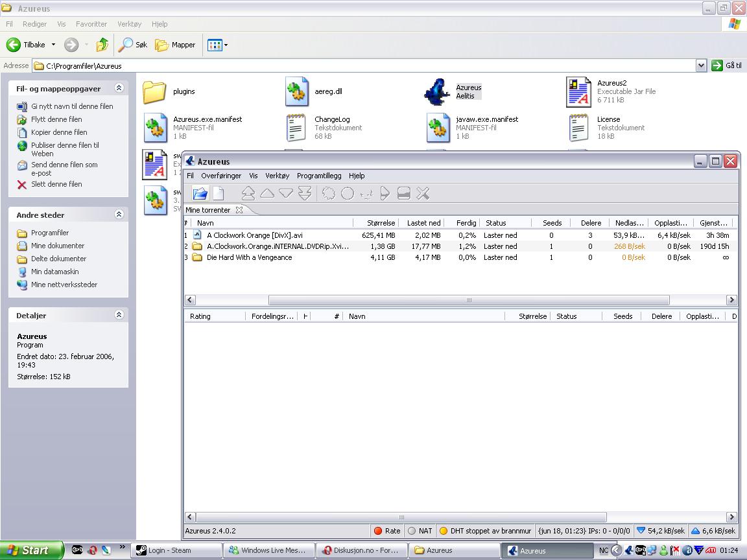Open the Programtillegg menu in Azureus
This screenshot has height=560, width=747.
319,176
